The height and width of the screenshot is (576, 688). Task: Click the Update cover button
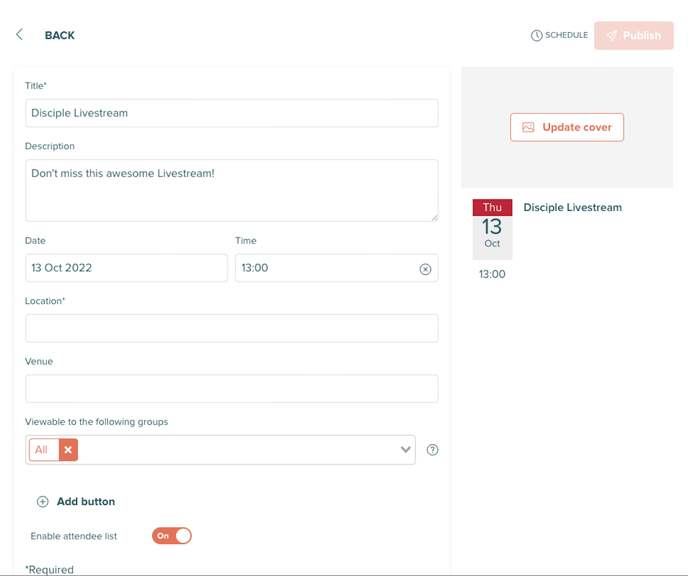[x=567, y=127]
